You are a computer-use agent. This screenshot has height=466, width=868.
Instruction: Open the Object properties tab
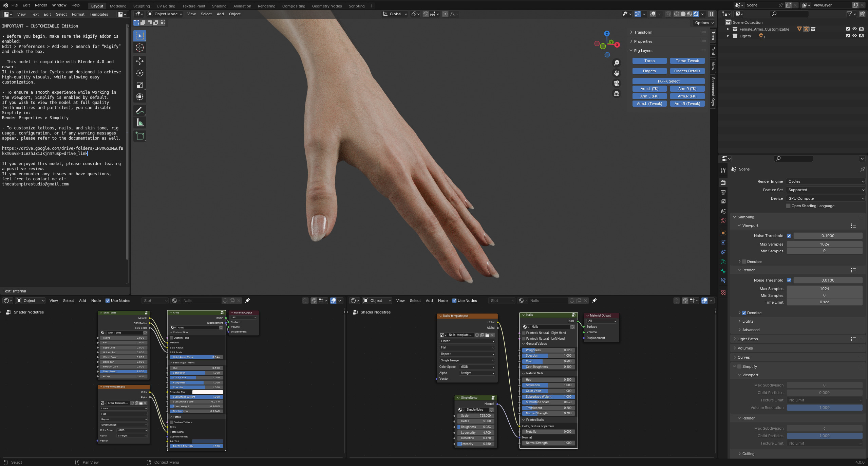tap(723, 233)
